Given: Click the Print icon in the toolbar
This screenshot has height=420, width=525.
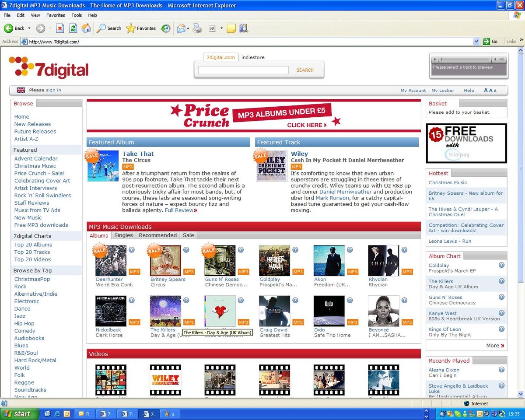Looking at the screenshot, I should [197, 28].
